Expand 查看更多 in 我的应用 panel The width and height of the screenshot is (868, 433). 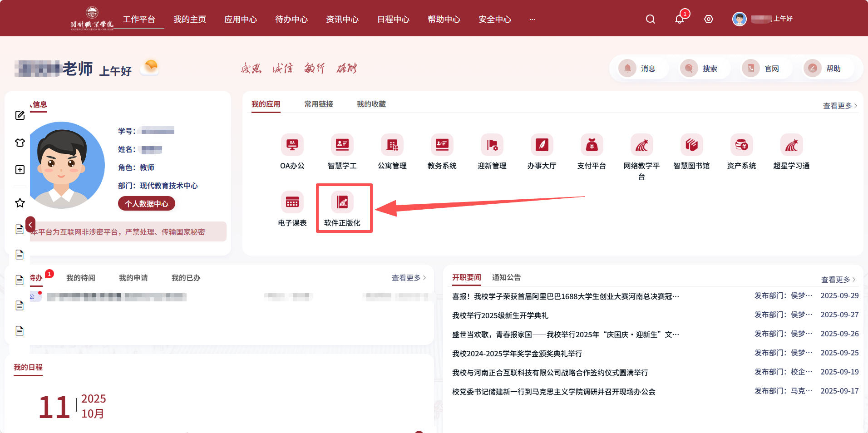coord(839,106)
